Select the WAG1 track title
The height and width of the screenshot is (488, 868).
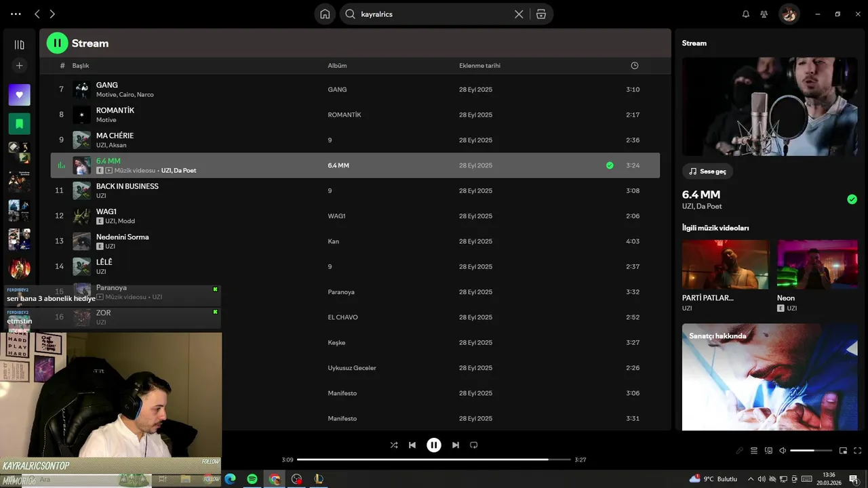[106, 211]
